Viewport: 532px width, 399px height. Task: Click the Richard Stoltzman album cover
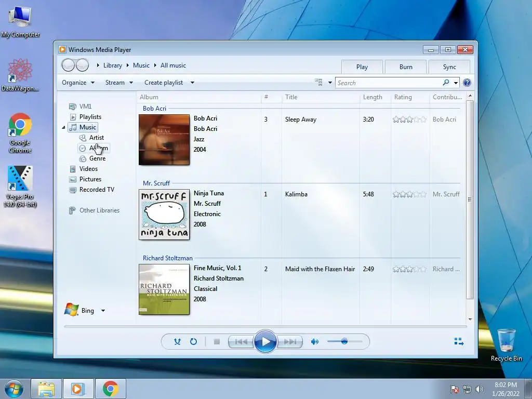pyautogui.click(x=164, y=289)
